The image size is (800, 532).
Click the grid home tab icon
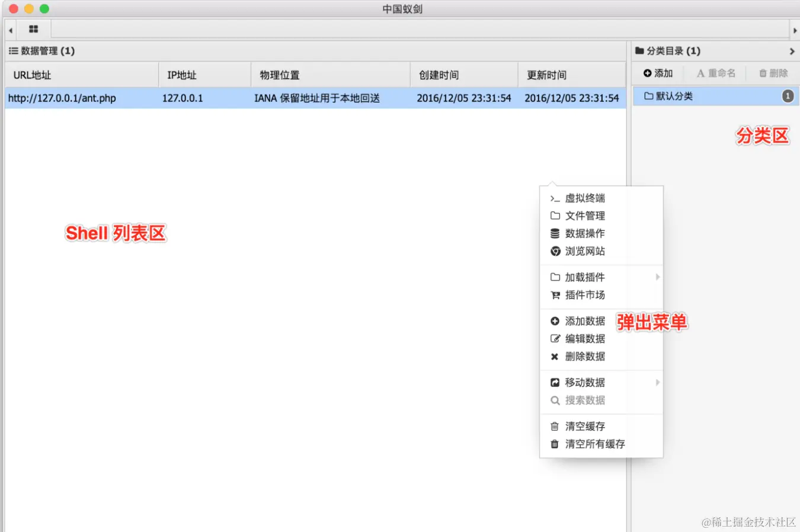(x=33, y=29)
